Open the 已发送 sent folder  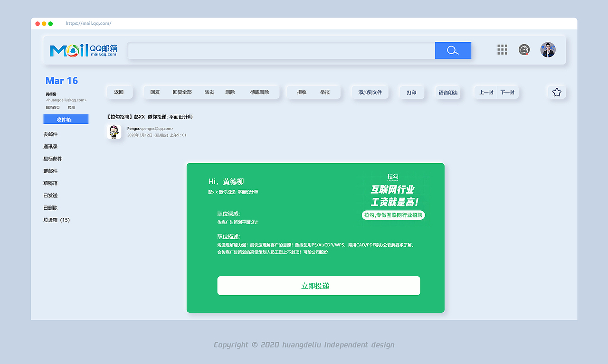[50, 196]
